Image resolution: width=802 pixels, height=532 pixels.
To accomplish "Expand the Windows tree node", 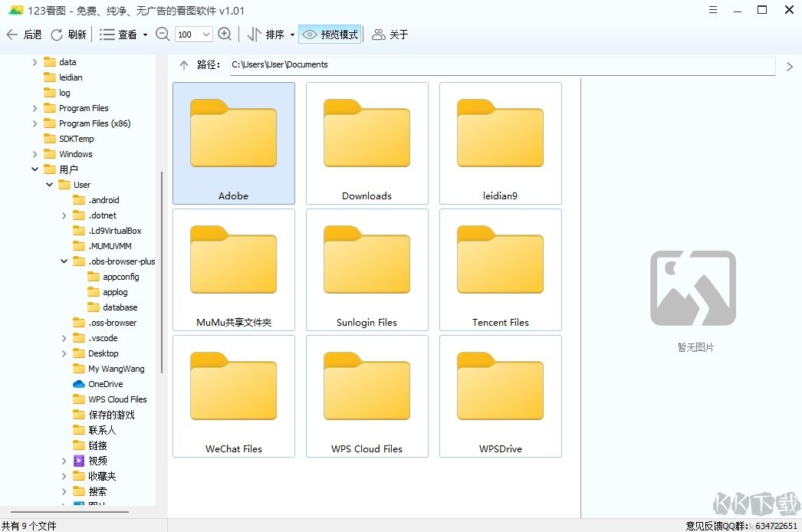I will click(x=35, y=154).
